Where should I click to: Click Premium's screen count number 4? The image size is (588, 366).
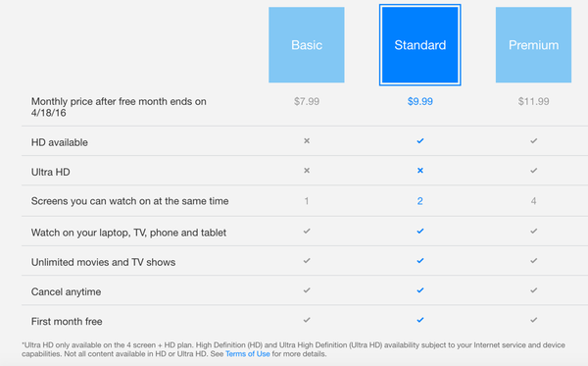(x=534, y=201)
